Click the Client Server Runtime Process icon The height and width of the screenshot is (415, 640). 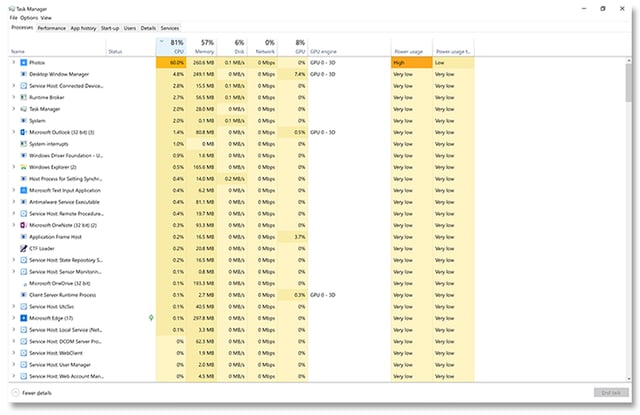[x=24, y=295]
